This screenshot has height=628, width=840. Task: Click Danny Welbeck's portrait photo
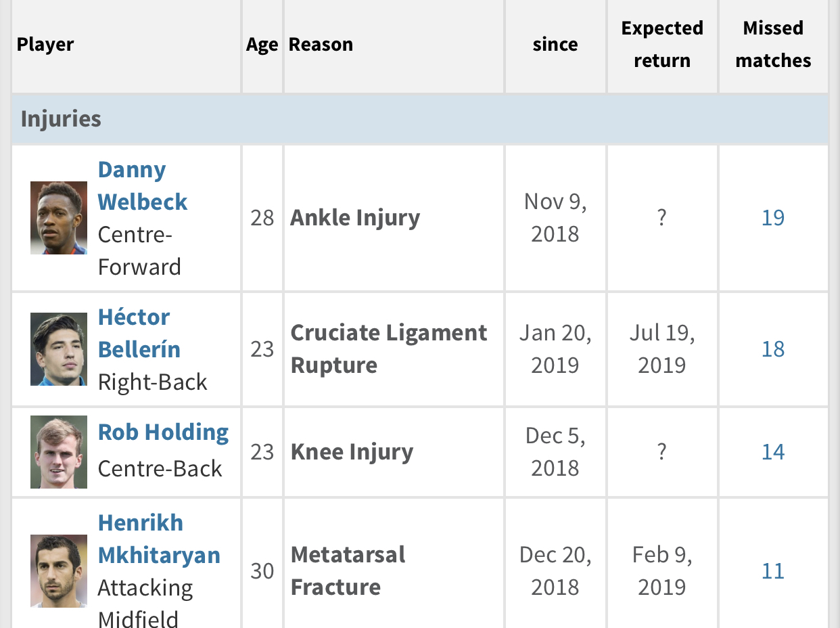point(59,218)
